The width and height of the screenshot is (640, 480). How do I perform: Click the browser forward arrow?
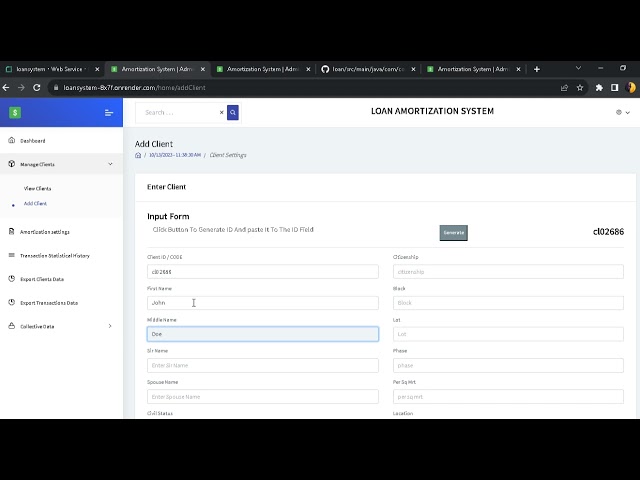click(x=21, y=88)
